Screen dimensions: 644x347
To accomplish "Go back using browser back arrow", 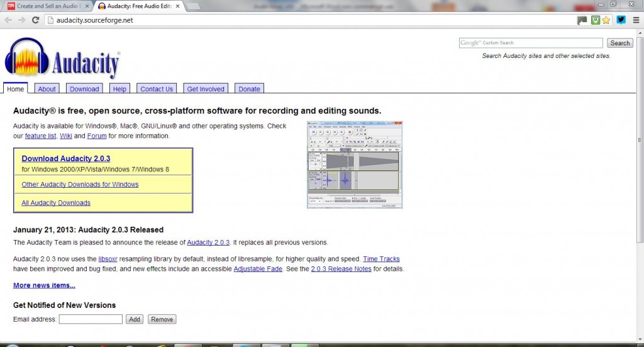I will point(8,20).
